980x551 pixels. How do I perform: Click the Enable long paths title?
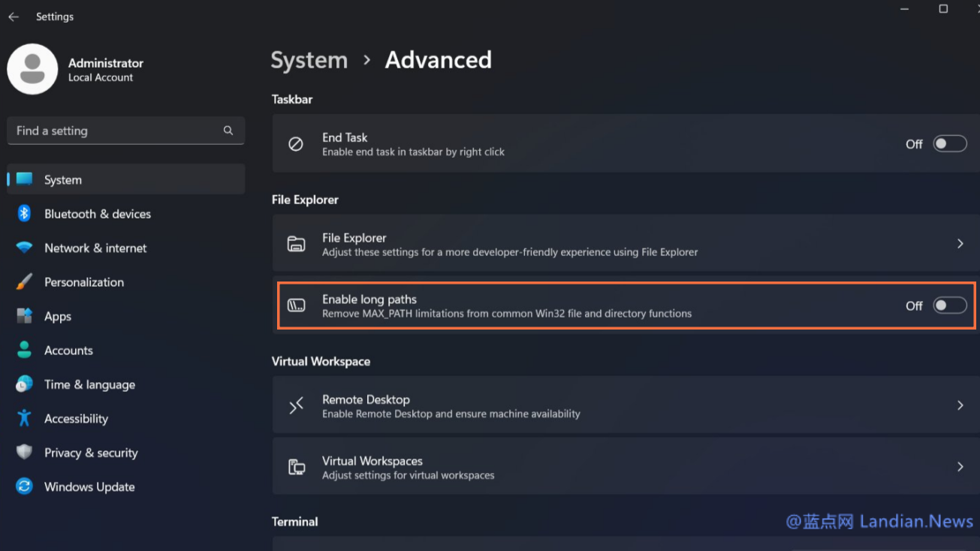(x=369, y=299)
